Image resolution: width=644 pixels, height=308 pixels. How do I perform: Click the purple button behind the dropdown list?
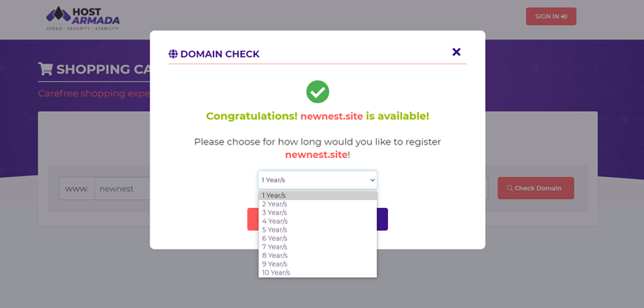pos(382,219)
